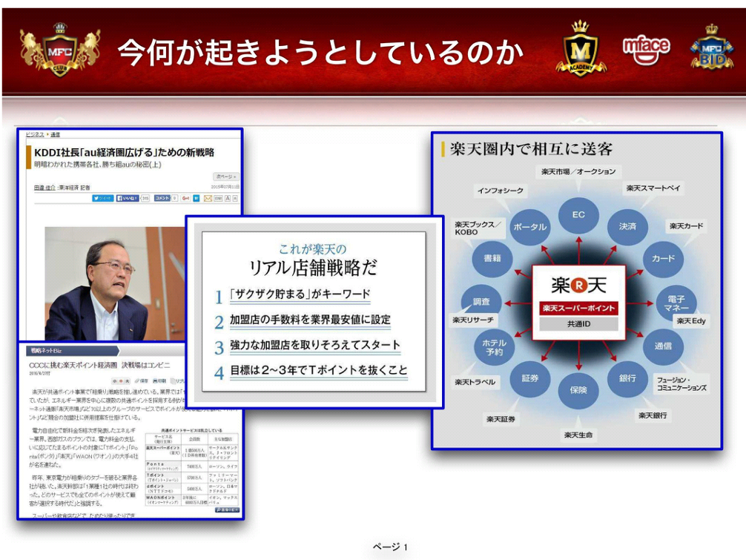This screenshot has height=560, width=746.
Task: Click the 印刷 print icon in Rakuten article
Action: click(159, 381)
